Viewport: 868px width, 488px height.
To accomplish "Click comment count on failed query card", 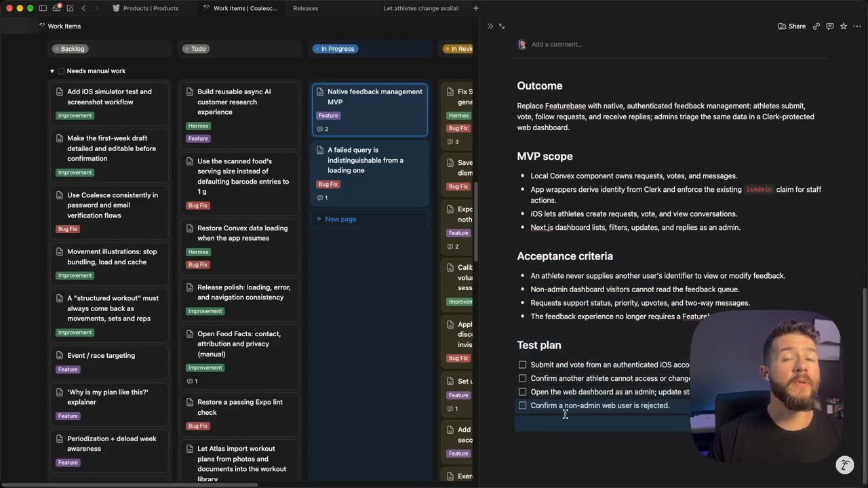I will click(x=323, y=198).
